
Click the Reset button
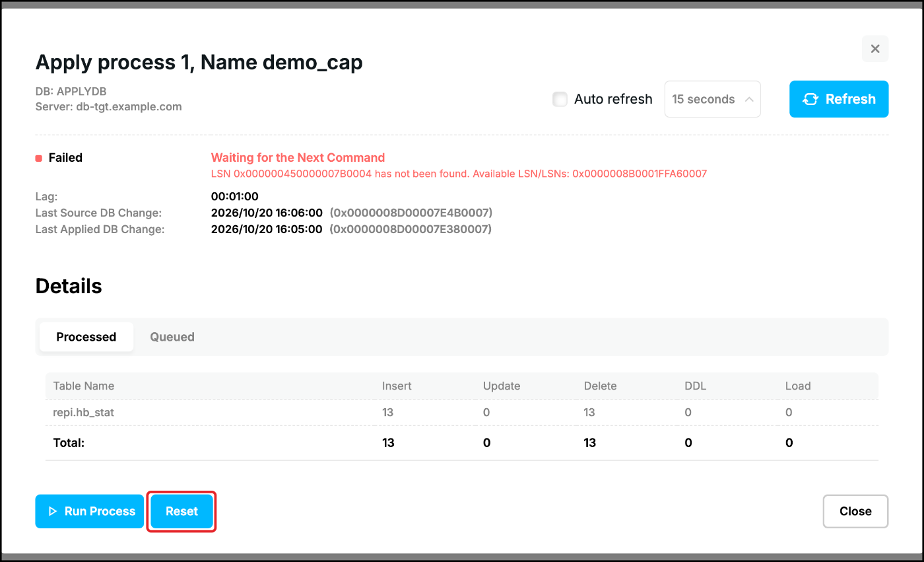(x=181, y=511)
